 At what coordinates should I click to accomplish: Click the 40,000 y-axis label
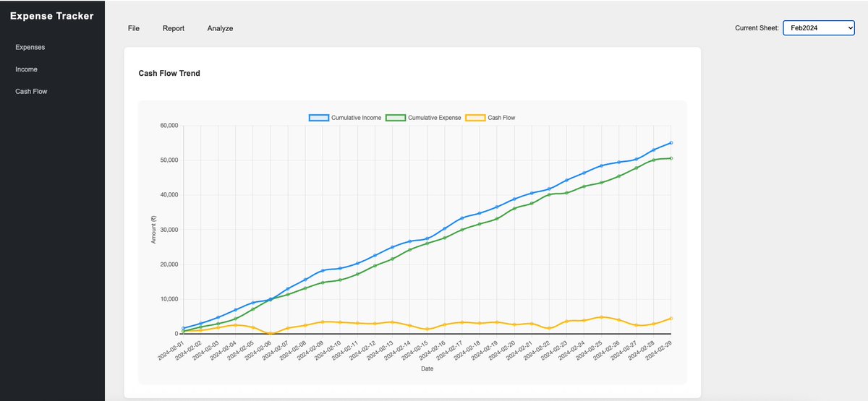(169, 195)
